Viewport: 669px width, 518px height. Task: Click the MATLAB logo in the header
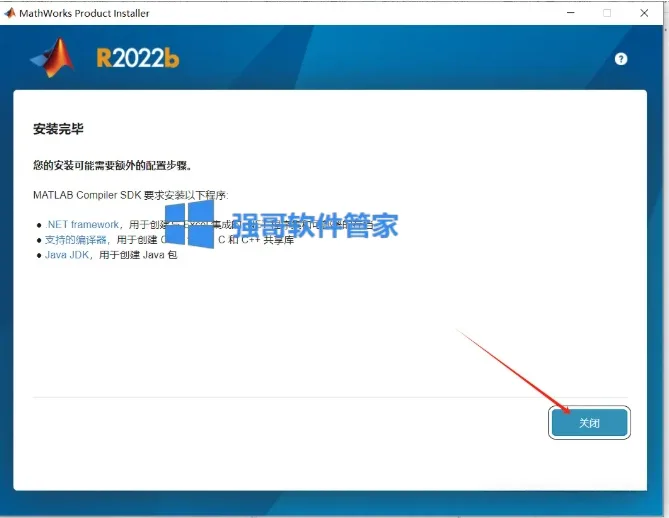53,58
